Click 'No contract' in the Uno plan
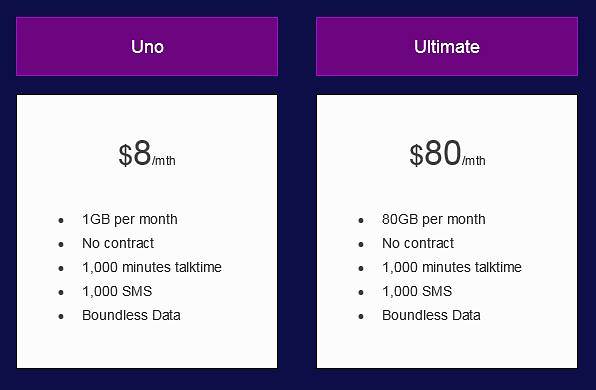This screenshot has height=390, width=596. [118, 243]
